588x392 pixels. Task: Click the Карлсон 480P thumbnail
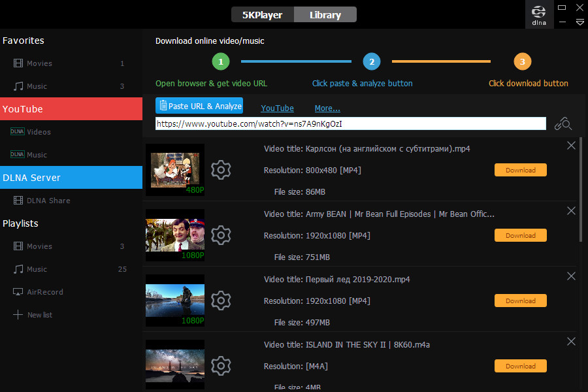[175, 170]
